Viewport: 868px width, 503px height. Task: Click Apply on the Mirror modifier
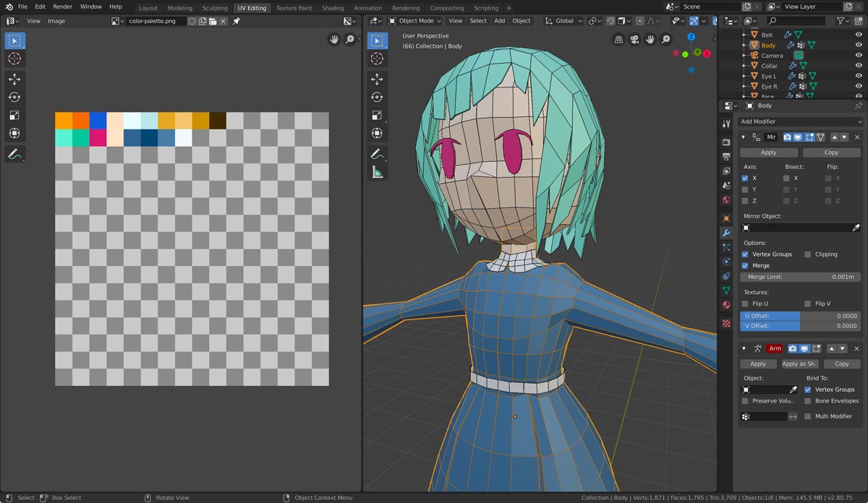768,152
